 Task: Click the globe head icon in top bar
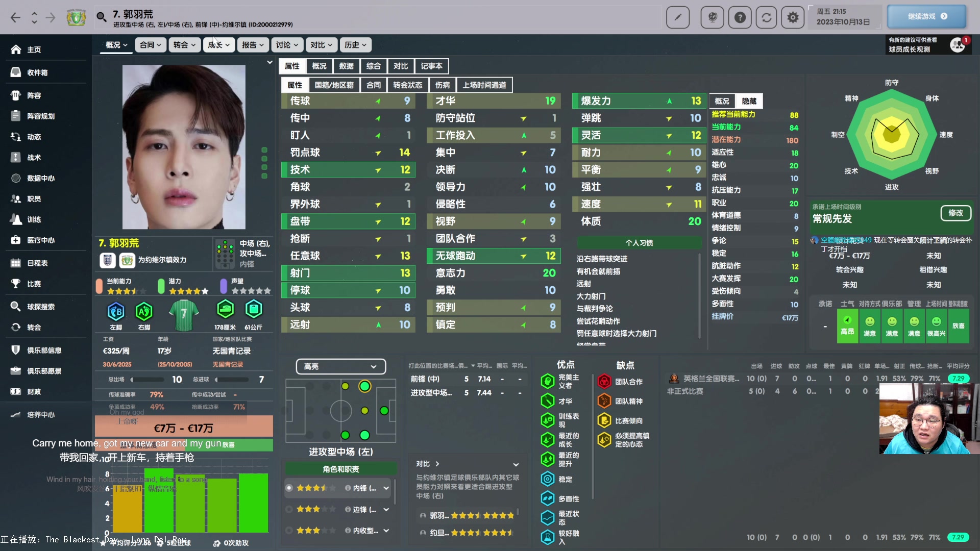click(x=713, y=17)
